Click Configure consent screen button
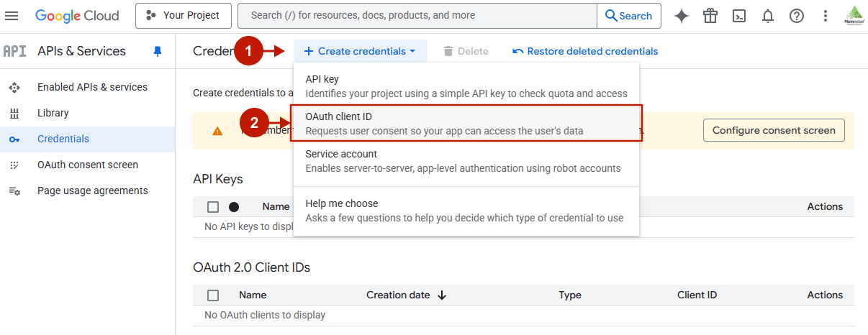The height and width of the screenshot is (335, 868). tap(774, 130)
